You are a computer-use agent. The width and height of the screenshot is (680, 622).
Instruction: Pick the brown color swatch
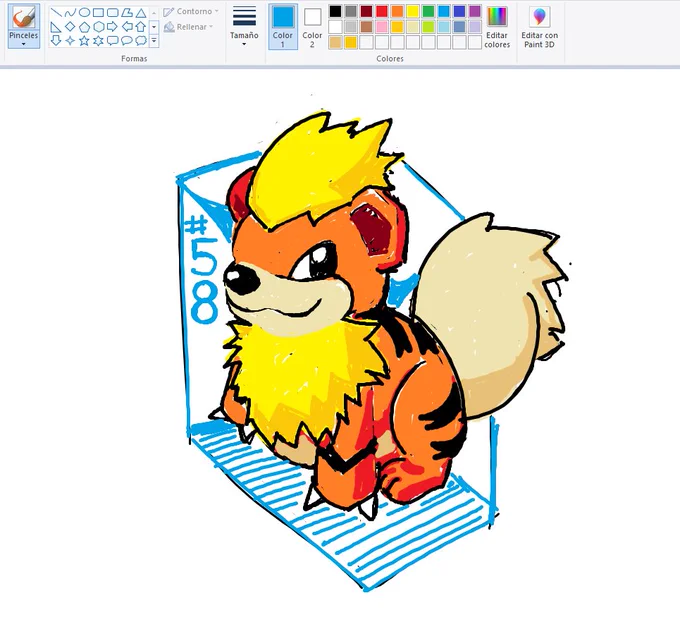[366, 27]
